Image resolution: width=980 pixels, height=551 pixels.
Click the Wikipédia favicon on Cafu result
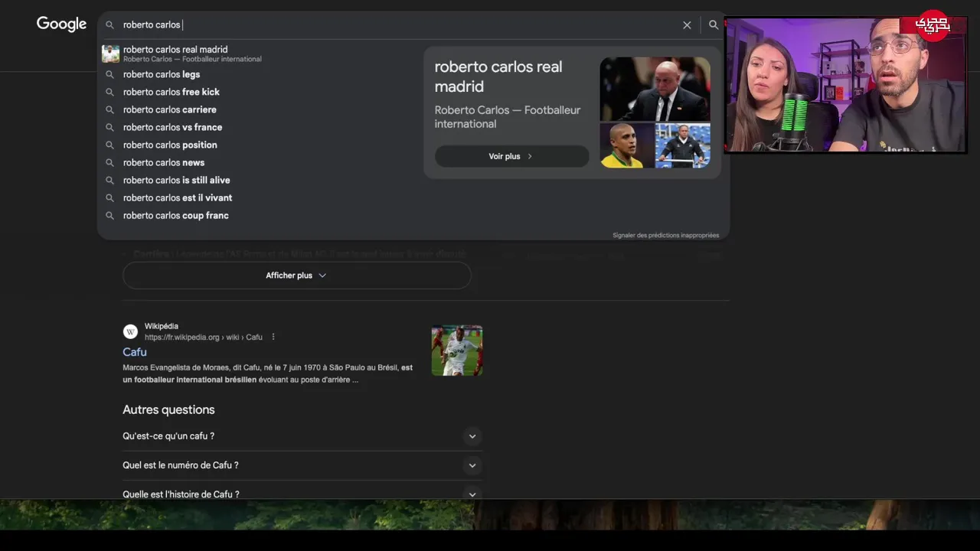tap(130, 331)
